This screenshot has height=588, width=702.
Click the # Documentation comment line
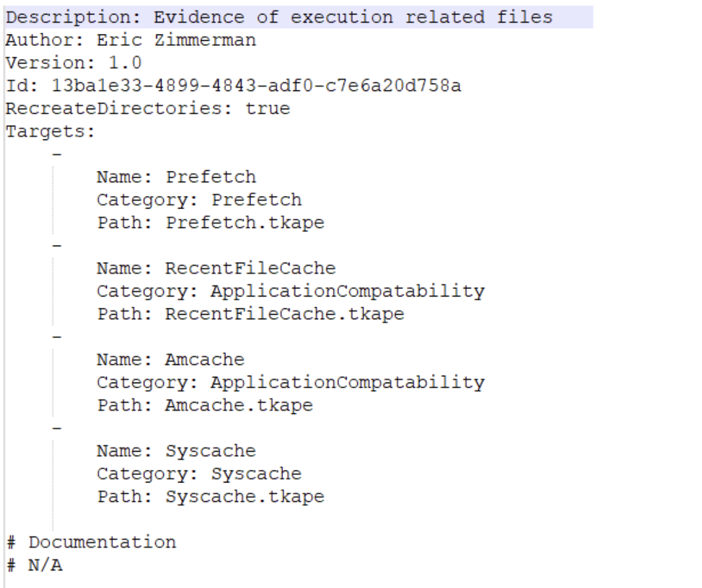point(92,542)
